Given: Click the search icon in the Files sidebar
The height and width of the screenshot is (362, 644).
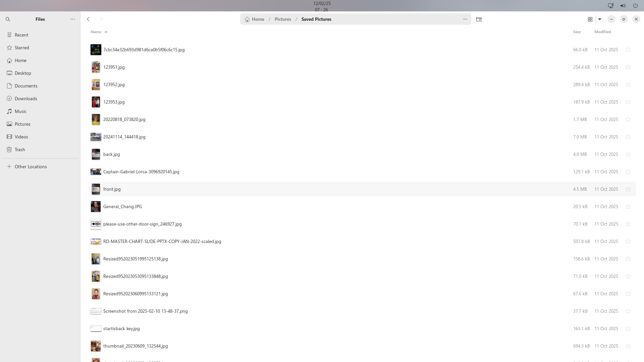Looking at the screenshot, I should (8, 19).
